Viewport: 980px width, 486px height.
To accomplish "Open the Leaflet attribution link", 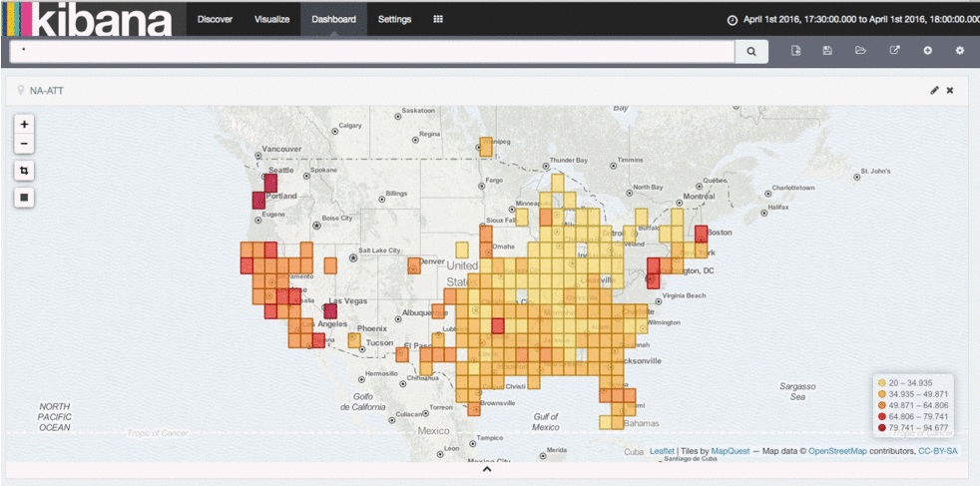I will pyautogui.click(x=662, y=451).
